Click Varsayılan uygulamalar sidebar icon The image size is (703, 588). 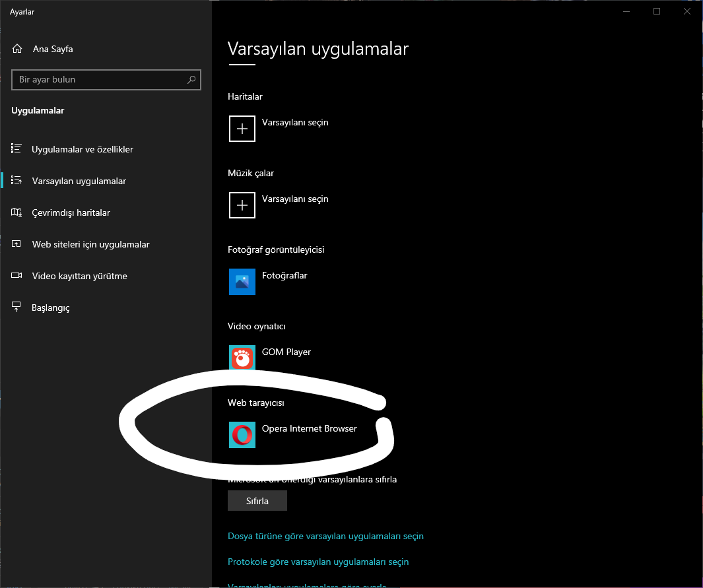[16, 180]
